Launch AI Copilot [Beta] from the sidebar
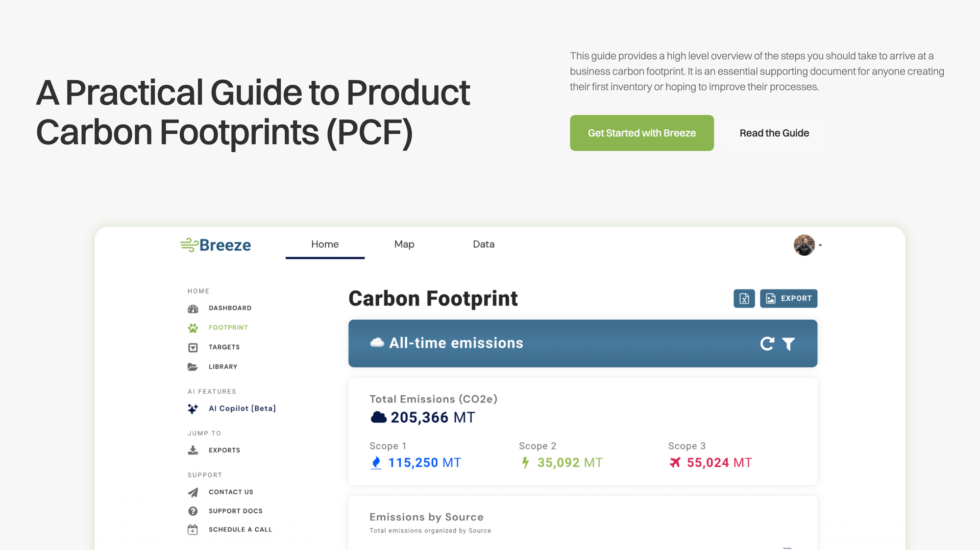Image resolution: width=980 pixels, height=550 pixels. [x=193, y=408]
